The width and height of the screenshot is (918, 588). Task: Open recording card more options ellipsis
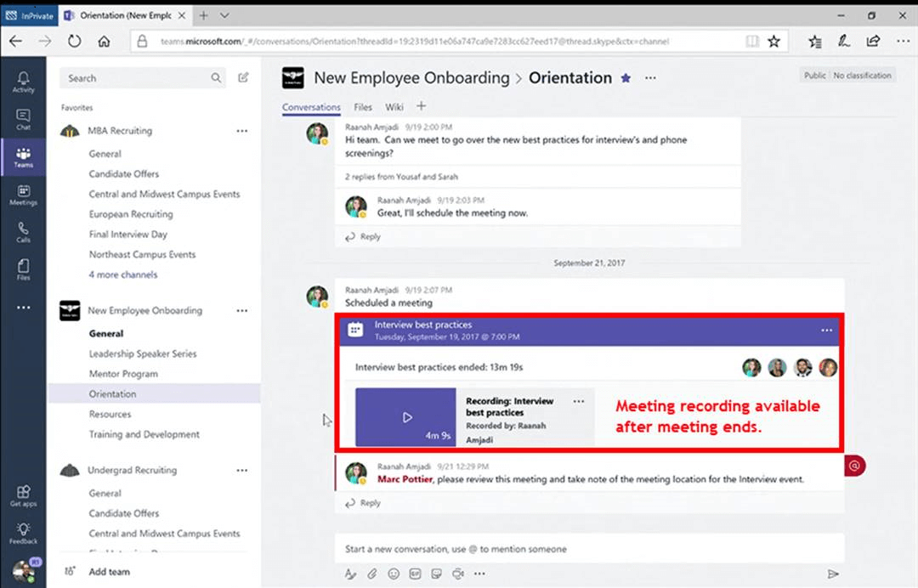coord(579,401)
